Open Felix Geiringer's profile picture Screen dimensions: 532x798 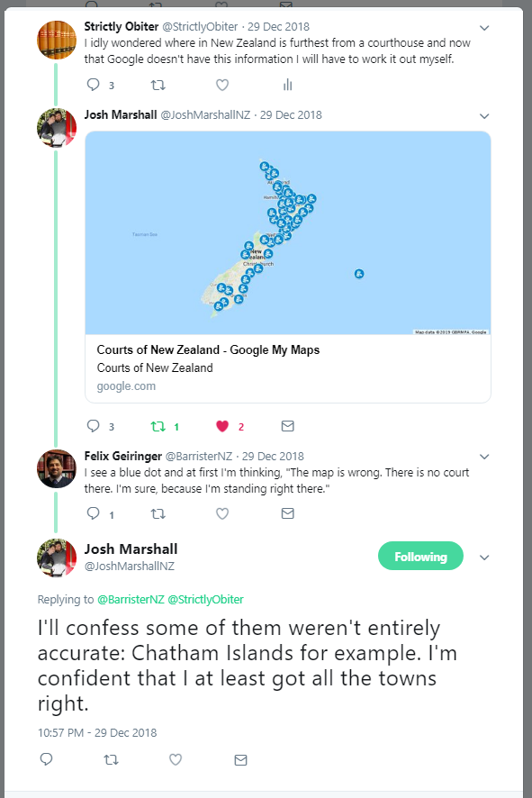coord(56,468)
